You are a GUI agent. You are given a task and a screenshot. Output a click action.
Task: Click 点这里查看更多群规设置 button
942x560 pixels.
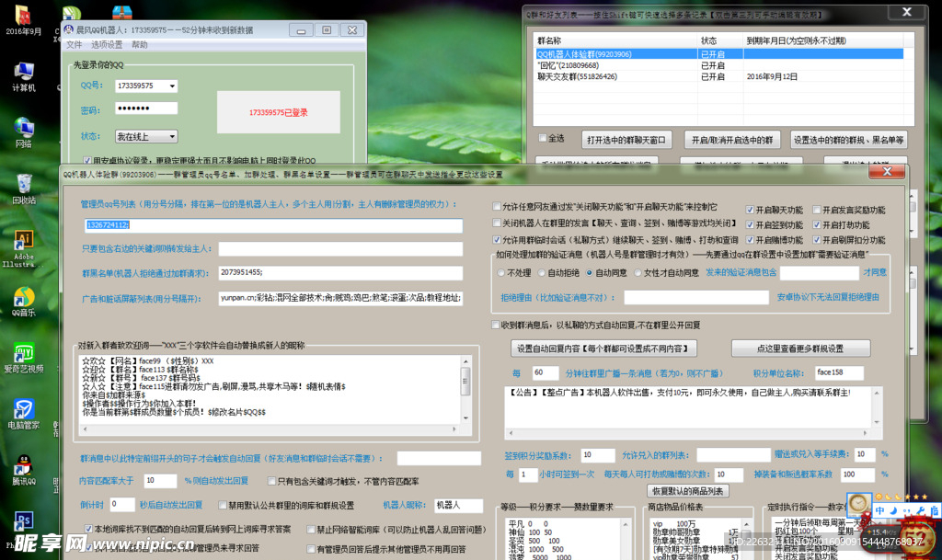tap(800, 349)
